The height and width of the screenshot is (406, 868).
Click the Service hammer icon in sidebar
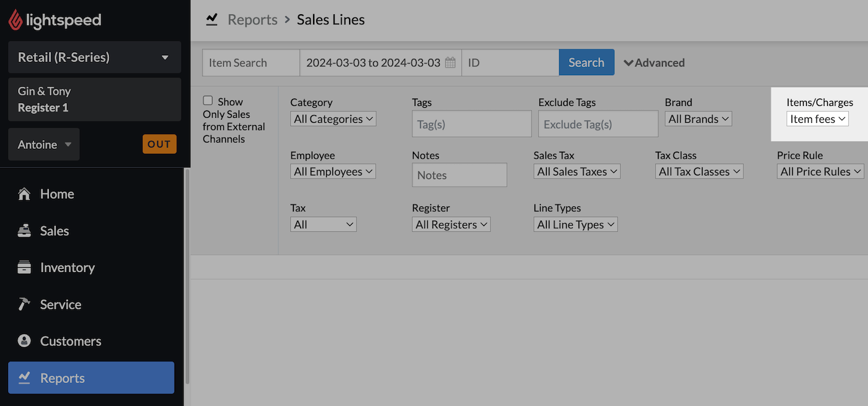(x=24, y=304)
